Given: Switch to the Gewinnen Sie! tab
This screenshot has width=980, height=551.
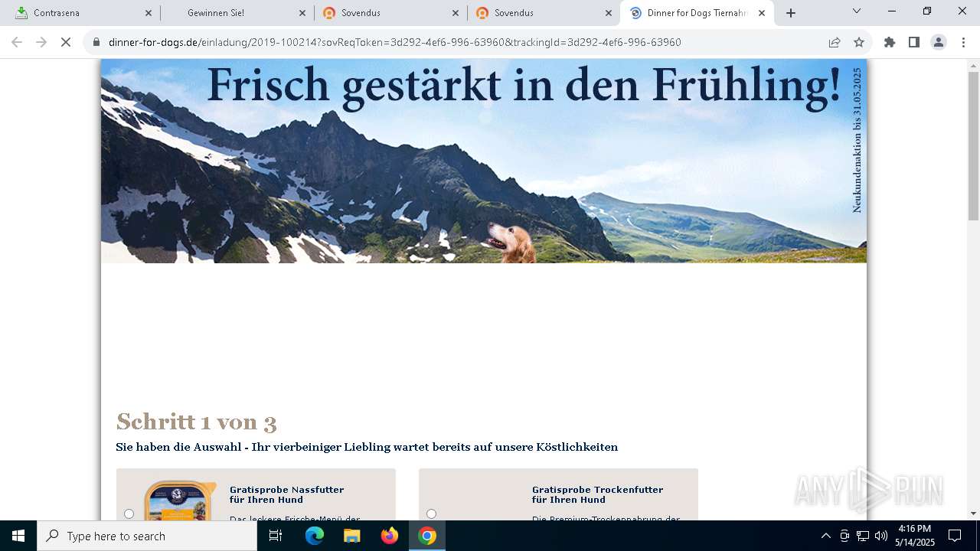Looking at the screenshot, I should click(x=237, y=13).
